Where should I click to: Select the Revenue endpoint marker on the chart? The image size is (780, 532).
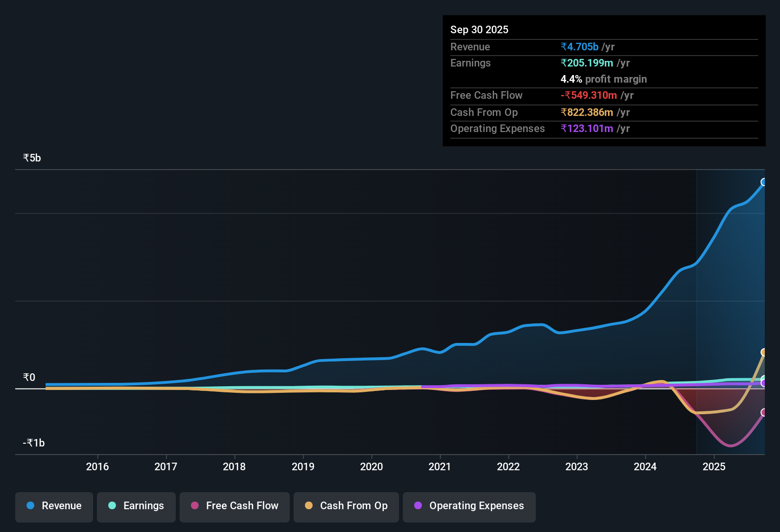(763, 181)
